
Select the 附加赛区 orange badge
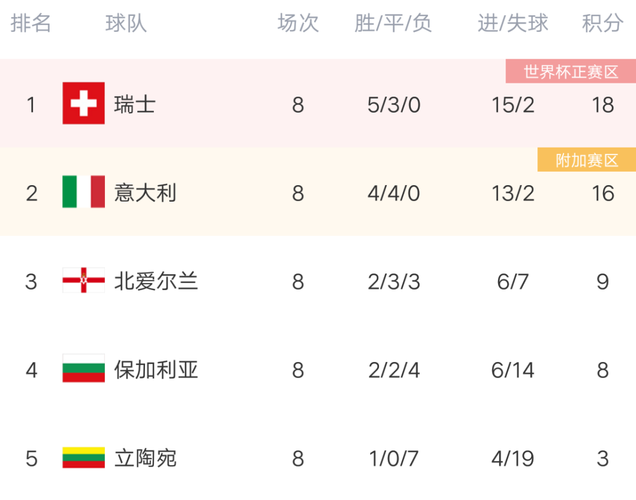[587, 160]
